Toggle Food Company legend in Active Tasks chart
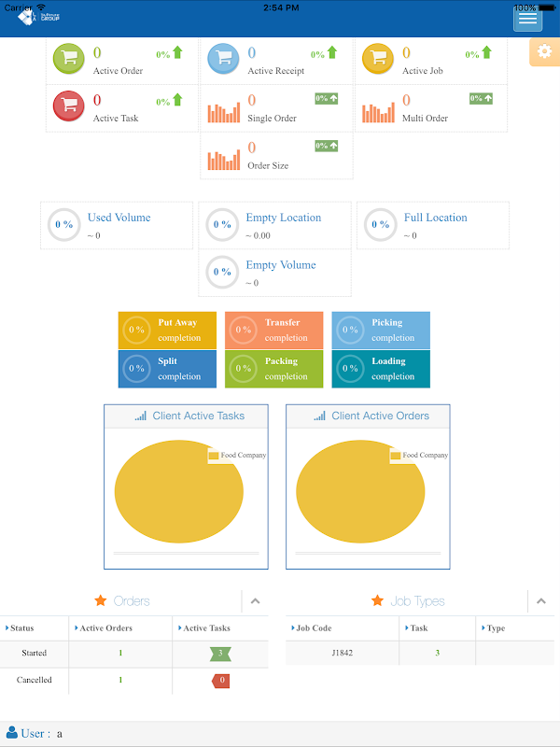Viewport: 560px width, 747px height. 238,456
